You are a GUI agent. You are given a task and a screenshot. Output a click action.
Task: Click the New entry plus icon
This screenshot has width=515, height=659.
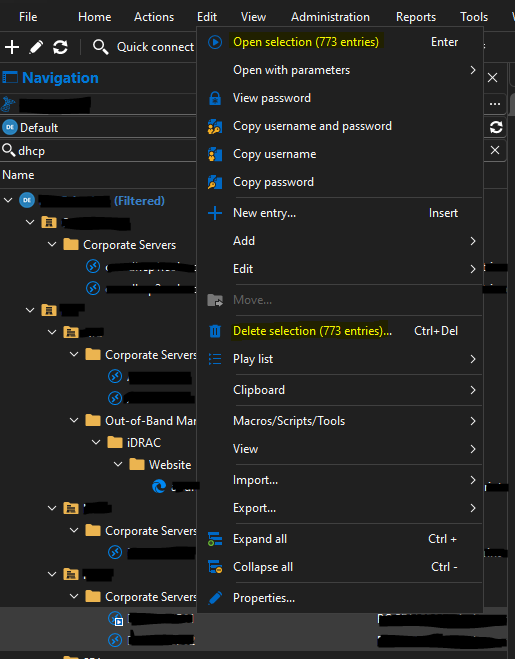[215, 213]
